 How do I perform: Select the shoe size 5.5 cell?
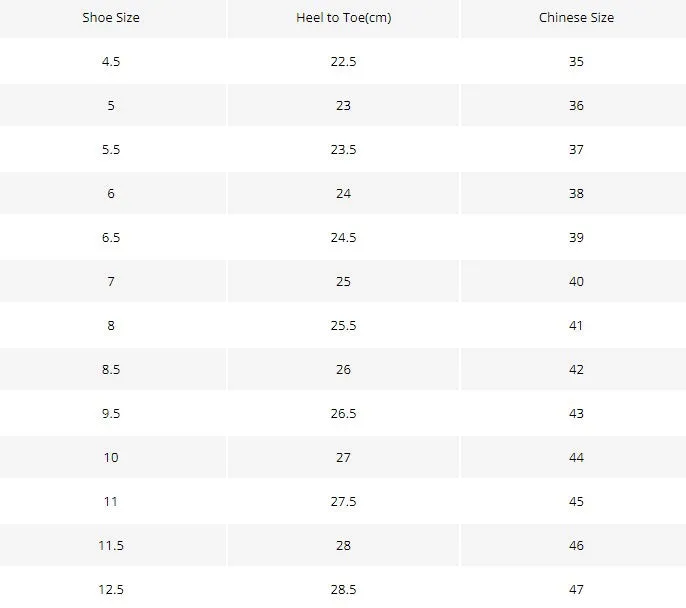pos(111,150)
